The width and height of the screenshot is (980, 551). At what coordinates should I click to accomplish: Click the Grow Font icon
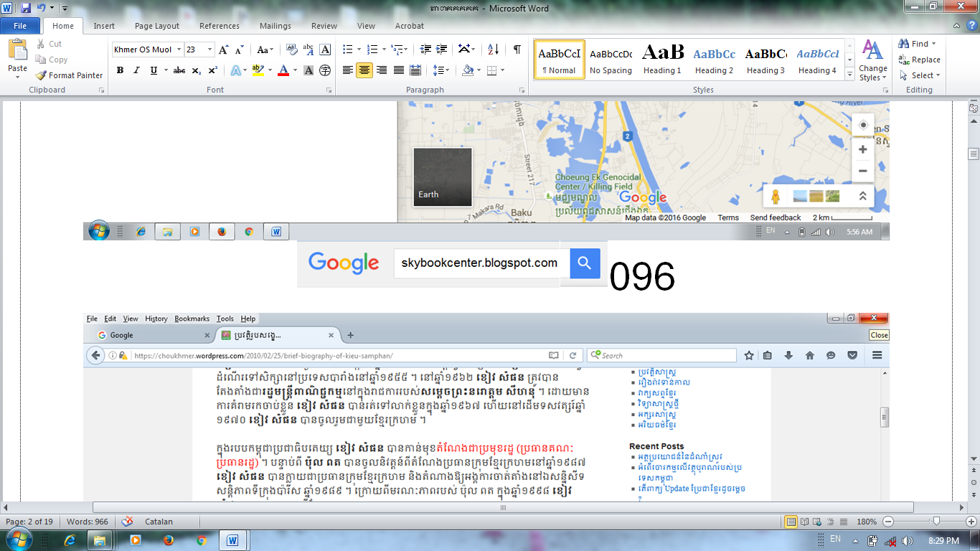[224, 50]
